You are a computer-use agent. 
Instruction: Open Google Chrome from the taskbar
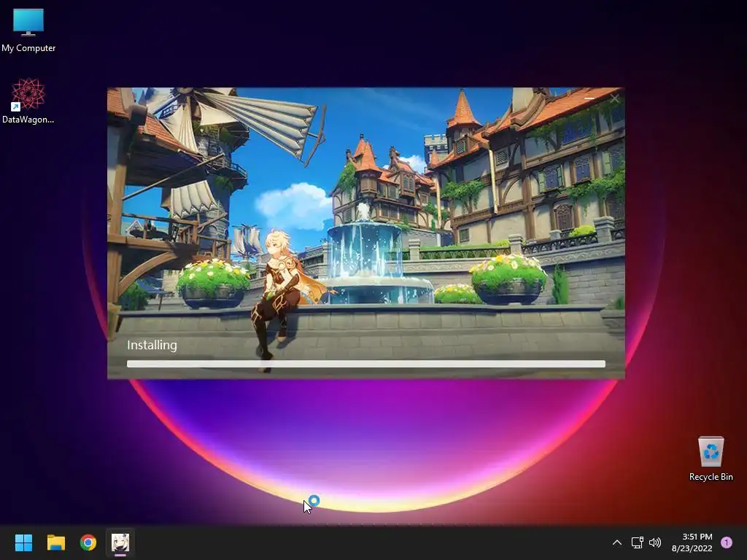pos(88,542)
